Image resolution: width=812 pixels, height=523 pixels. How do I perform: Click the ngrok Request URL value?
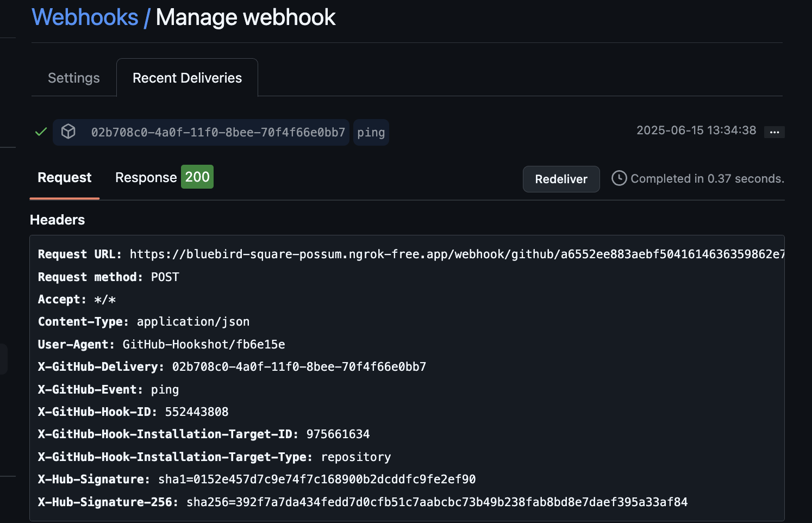(x=457, y=254)
